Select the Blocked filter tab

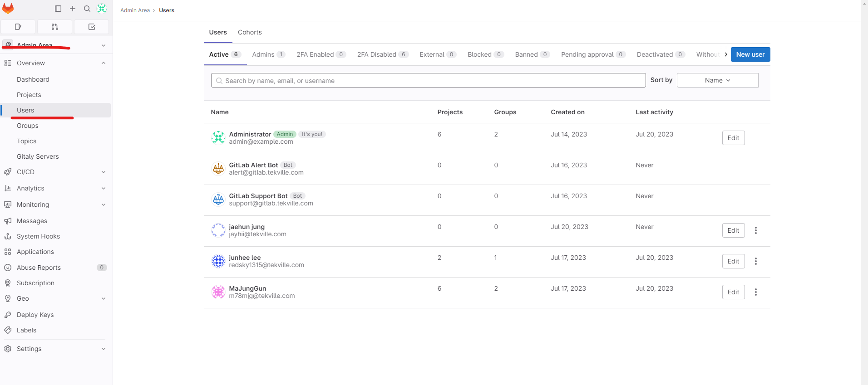click(486, 54)
